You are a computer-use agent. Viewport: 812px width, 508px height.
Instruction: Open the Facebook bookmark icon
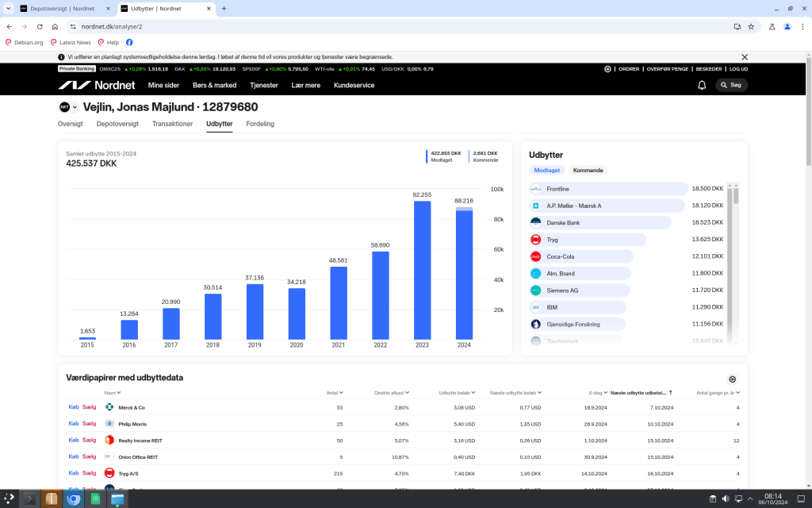coord(129,42)
